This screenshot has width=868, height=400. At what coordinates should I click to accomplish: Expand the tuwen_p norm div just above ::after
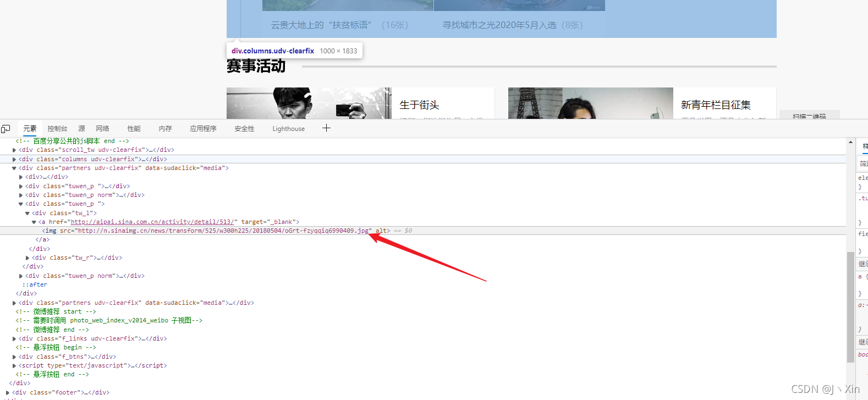pyautogui.click(x=21, y=276)
